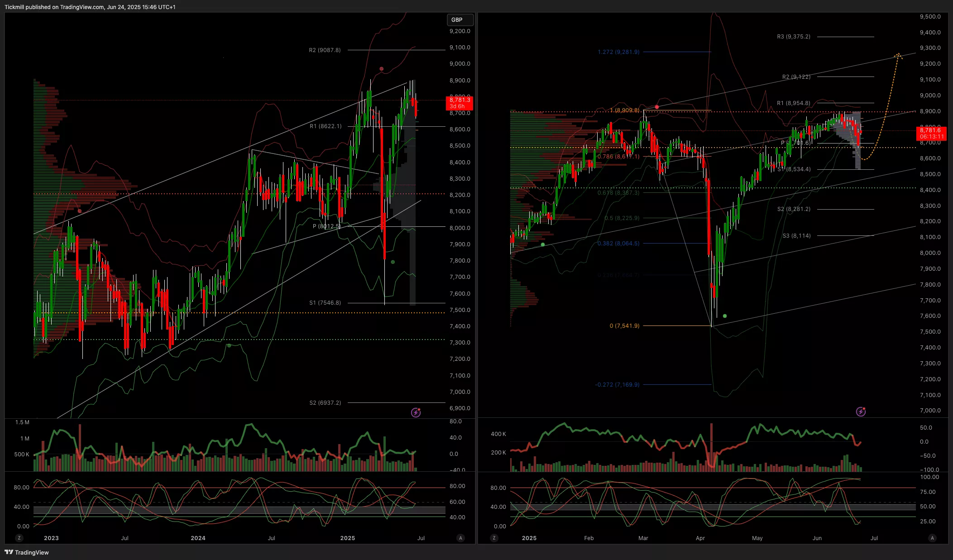
Task: Select the 2024 label on the left time axis
Action: (198, 538)
